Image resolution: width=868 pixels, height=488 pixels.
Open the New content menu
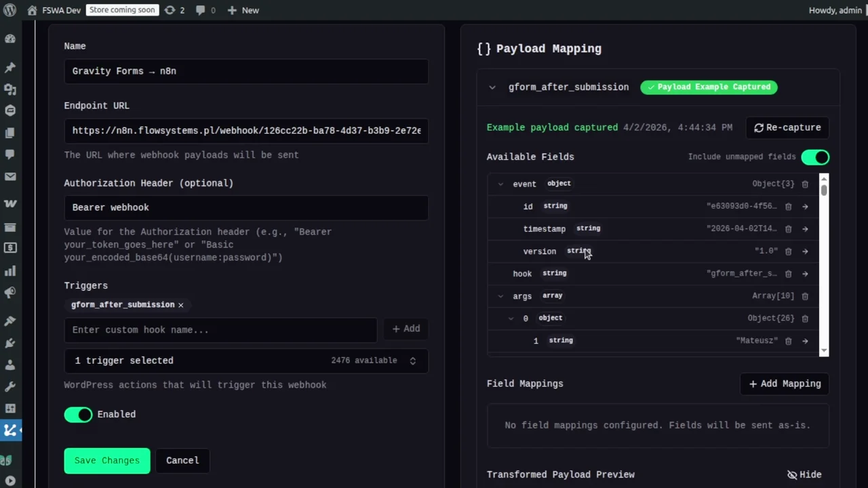(x=243, y=10)
